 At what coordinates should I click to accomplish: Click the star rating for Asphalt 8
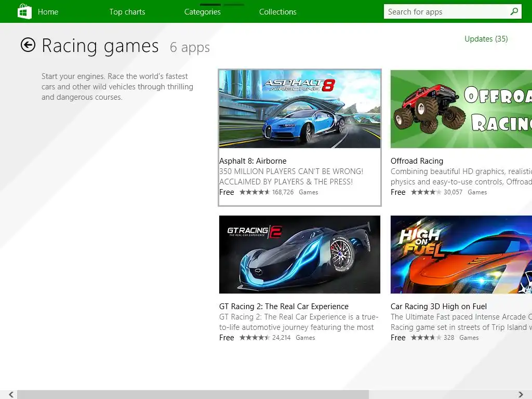click(255, 192)
